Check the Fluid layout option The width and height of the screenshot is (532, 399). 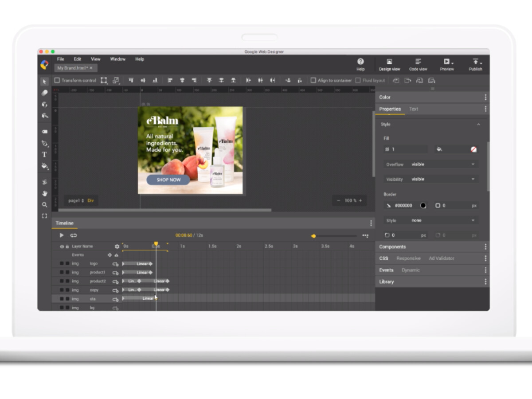358,80
